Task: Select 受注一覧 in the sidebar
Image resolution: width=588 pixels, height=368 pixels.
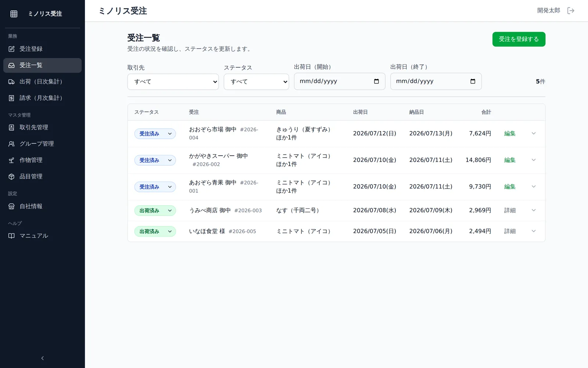Action: [x=42, y=65]
